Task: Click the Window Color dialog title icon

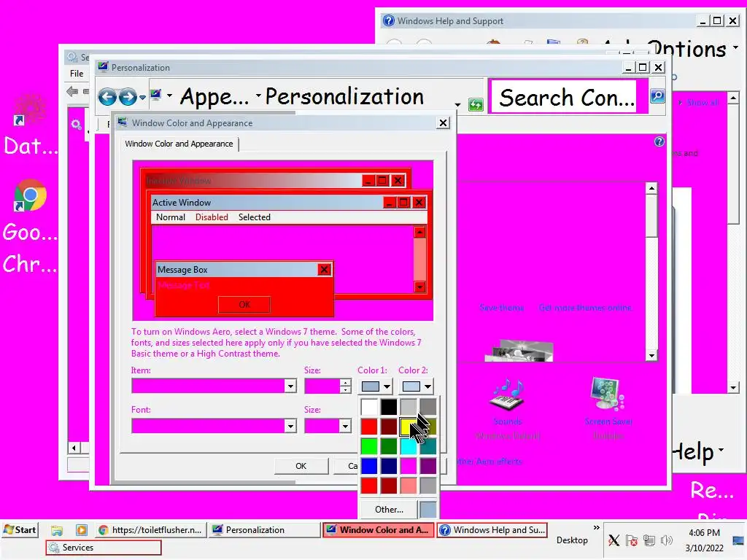Action: tap(123, 122)
